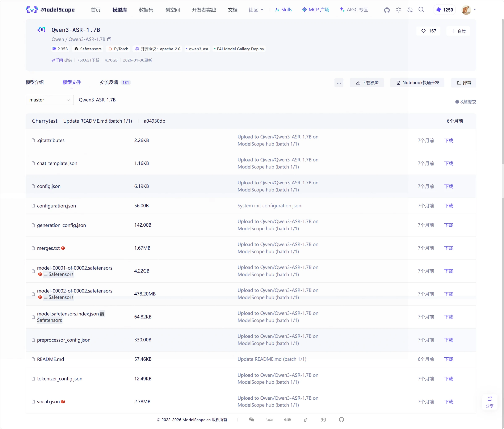Open the .gitattributes file

tap(51, 140)
